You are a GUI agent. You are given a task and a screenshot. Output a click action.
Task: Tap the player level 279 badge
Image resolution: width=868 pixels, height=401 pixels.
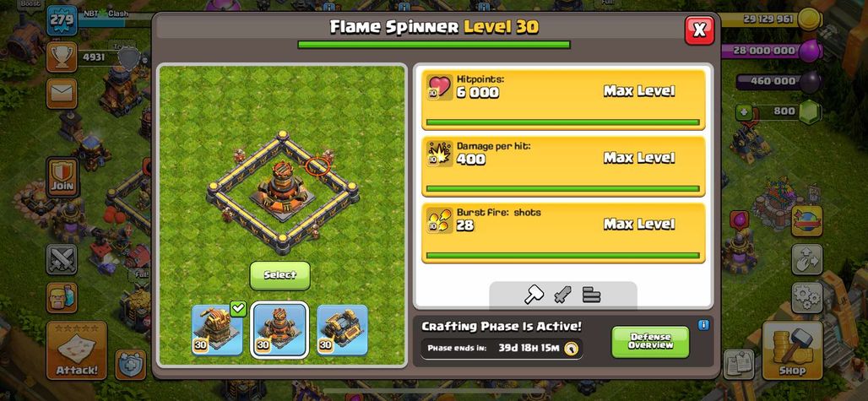(x=62, y=20)
